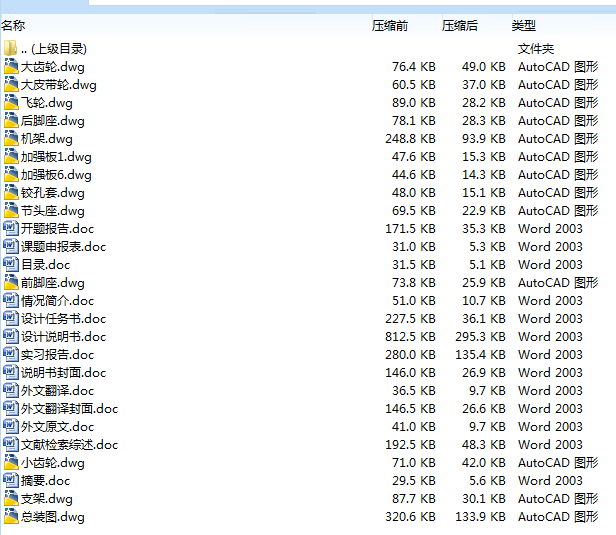Click the 说明书封面.doc Word icon

(11, 372)
